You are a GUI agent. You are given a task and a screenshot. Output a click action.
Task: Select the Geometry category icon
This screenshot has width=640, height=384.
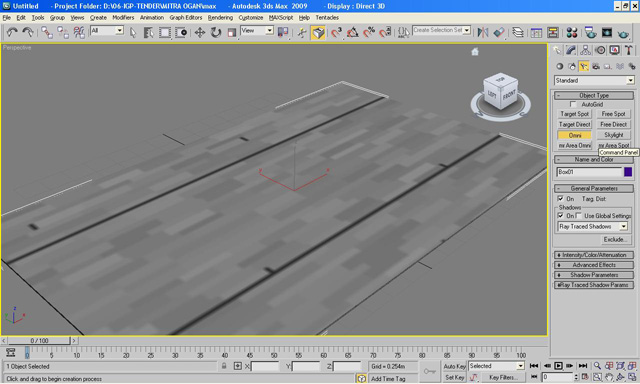[x=560, y=66]
